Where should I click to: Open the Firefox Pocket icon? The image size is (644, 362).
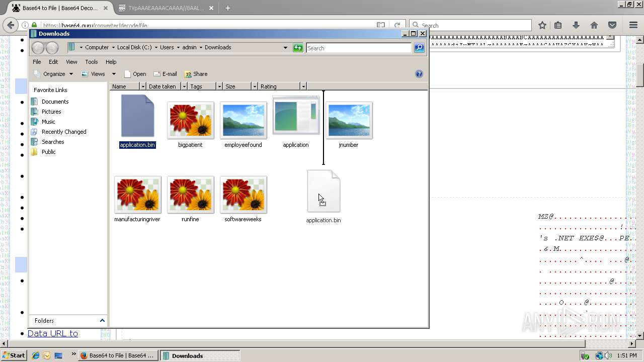coord(612,25)
